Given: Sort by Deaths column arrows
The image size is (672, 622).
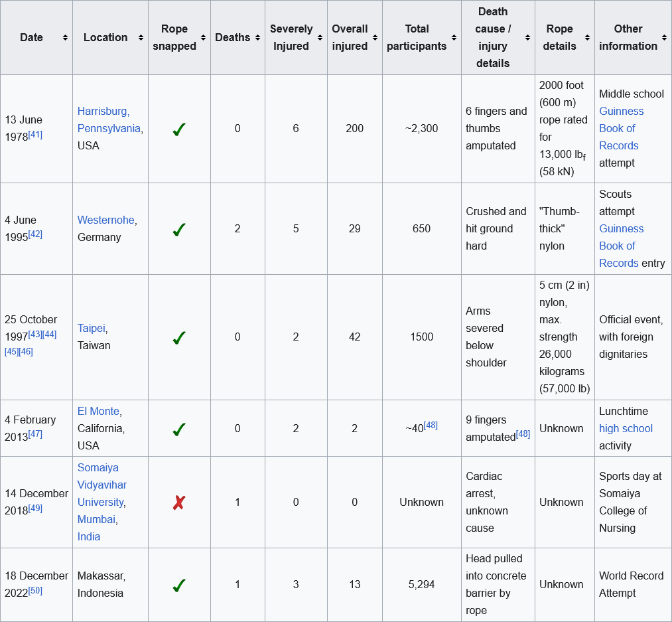Looking at the screenshot, I should pyautogui.click(x=257, y=38).
